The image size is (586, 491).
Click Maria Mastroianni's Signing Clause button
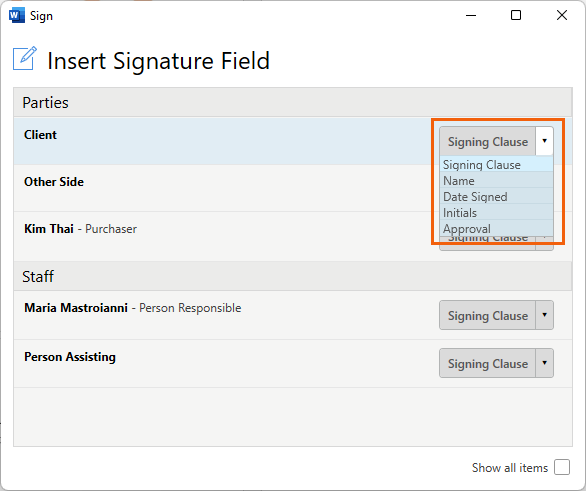488,315
